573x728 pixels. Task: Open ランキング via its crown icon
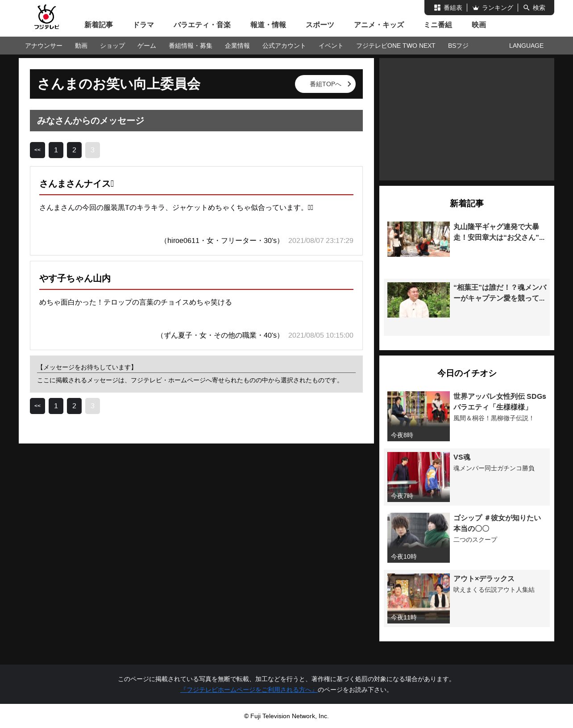[476, 8]
